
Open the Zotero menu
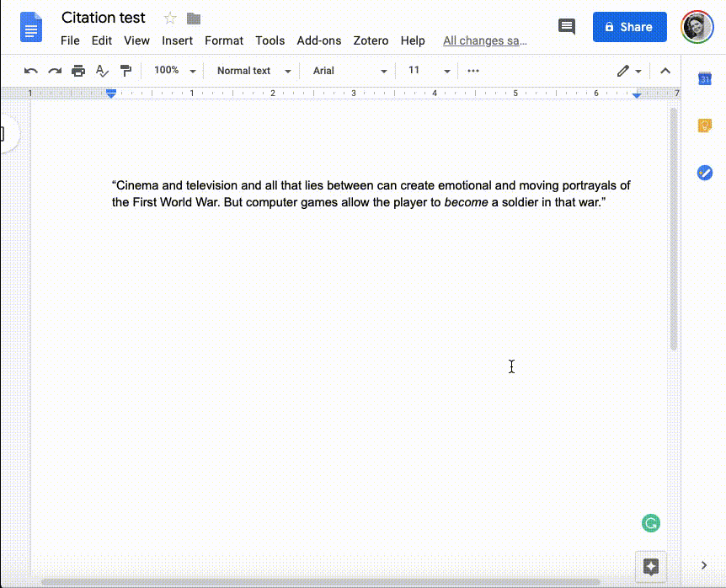[371, 40]
